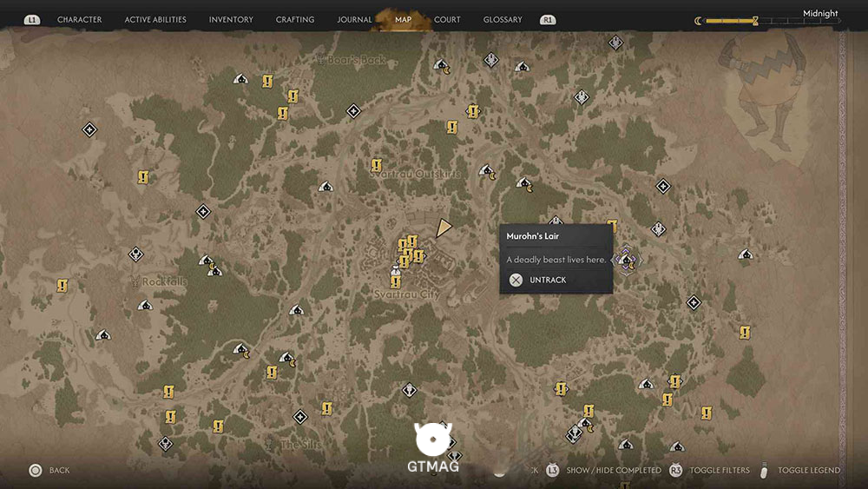The image size is (868, 489).
Task: Click the R1 next-tab button icon
Action: click(548, 20)
